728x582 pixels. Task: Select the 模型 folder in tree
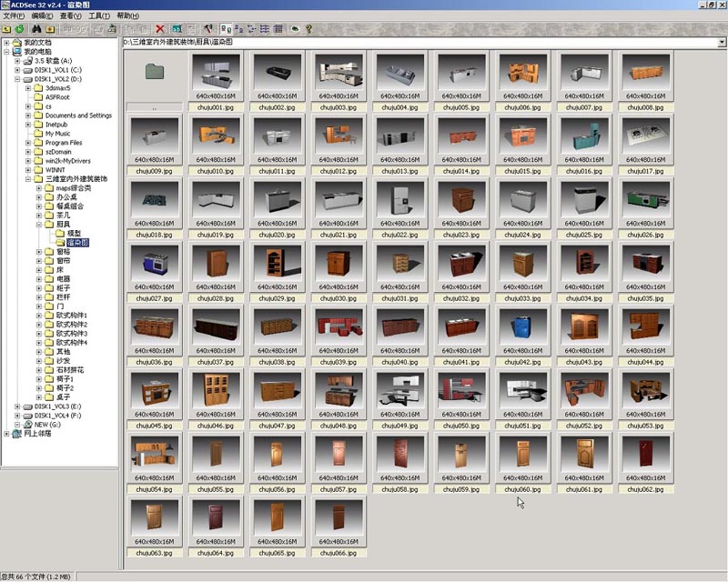74,234
